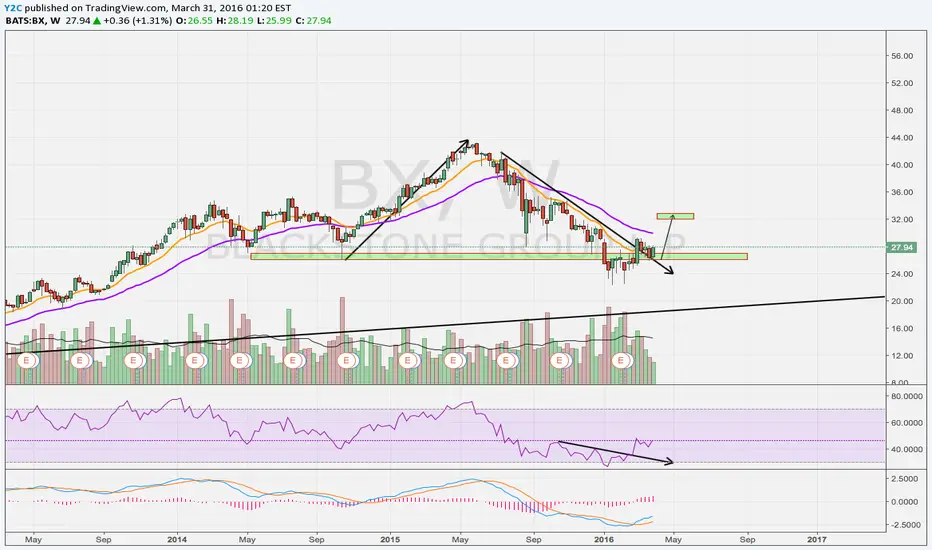Screen dimensions: 932x550
Task: Click the Y2C author link
Action: (x=13, y=8)
